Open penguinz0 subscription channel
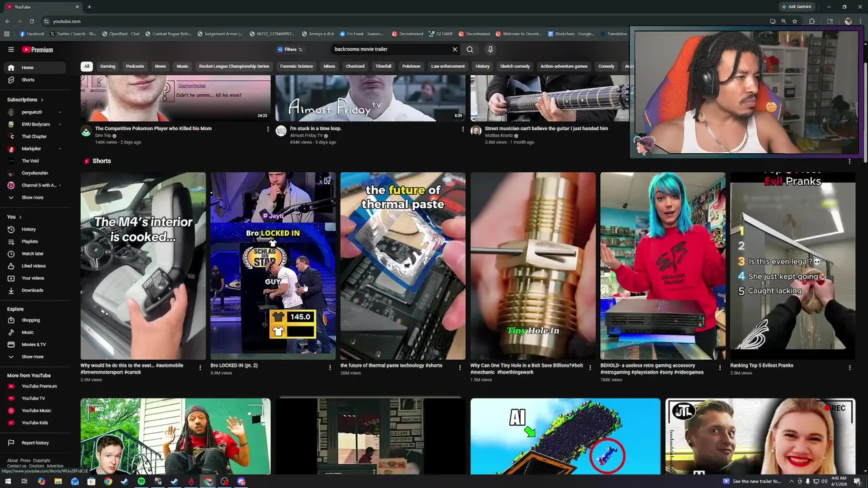The height and width of the screenshot is (488, 868). point(35,112)
